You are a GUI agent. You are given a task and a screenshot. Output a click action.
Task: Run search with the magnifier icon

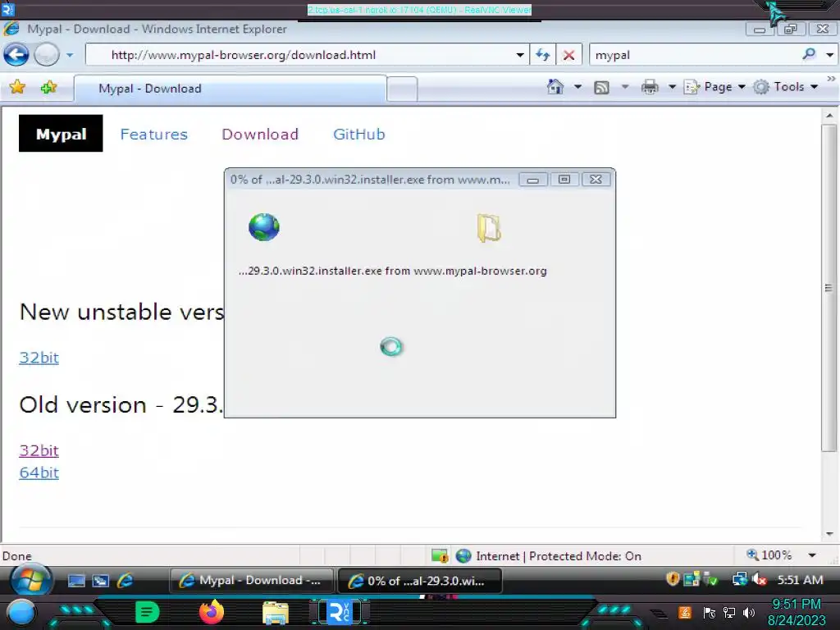tap(809, 54)
